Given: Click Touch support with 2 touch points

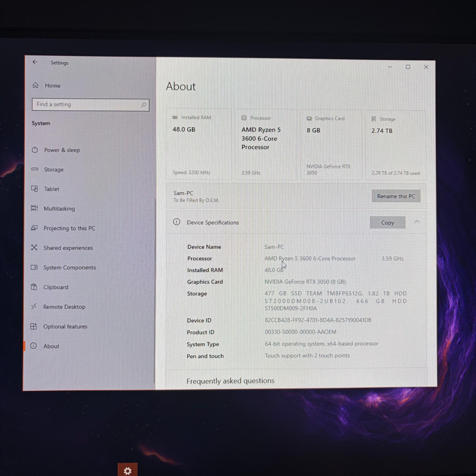Looking at the screenshot, I should pyautogui.click(x=307, y=356).
